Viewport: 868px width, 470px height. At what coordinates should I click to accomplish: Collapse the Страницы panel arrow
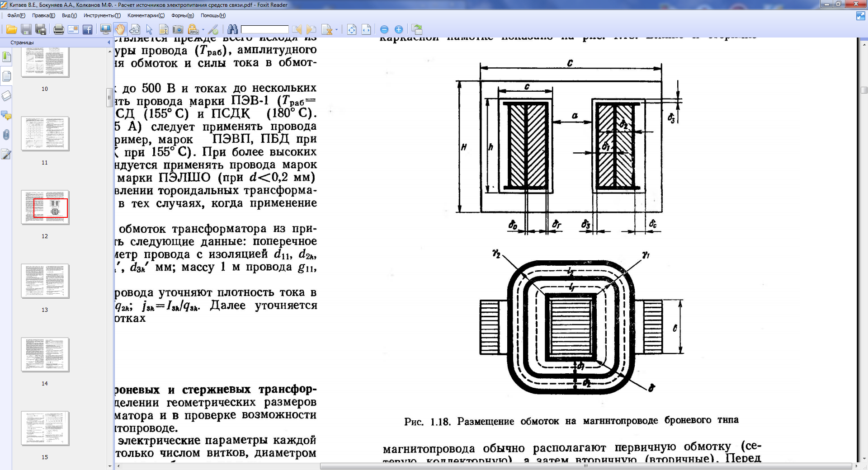tap(109, 42)
